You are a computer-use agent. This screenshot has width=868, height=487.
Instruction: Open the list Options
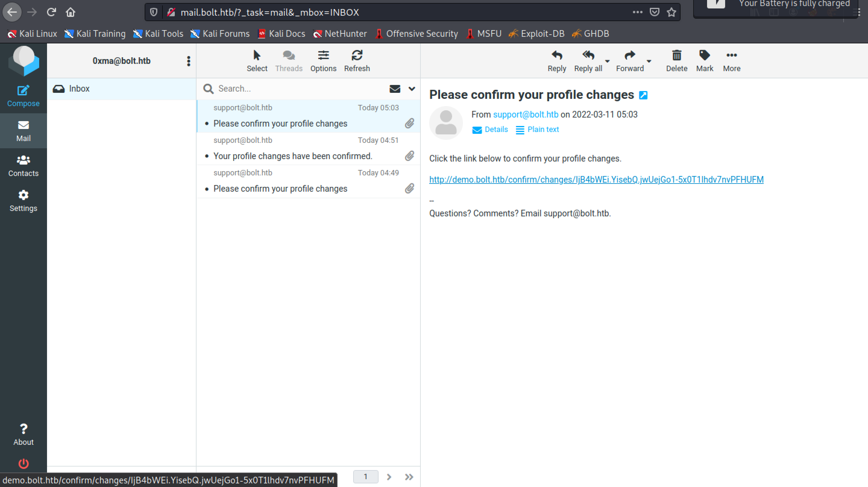tap(323, 61)
